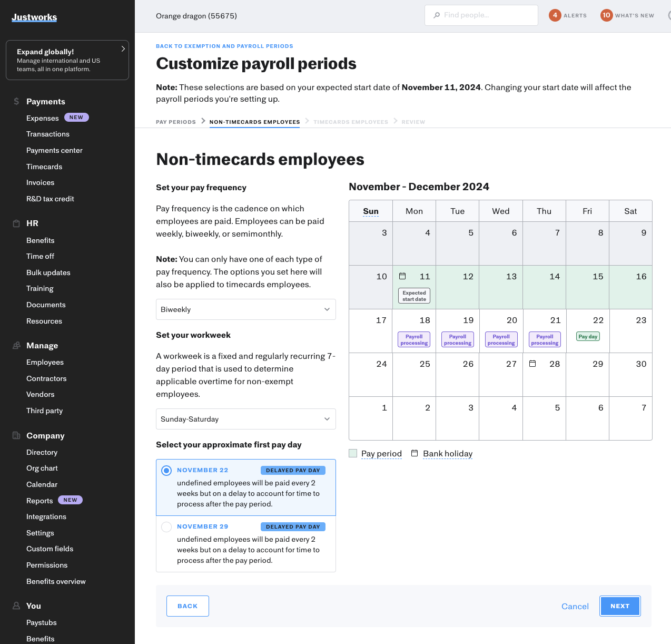This screenshot has height=644, width=671.
Task: Expand the Expand globally panel chevron
Action: coord(123,48)
